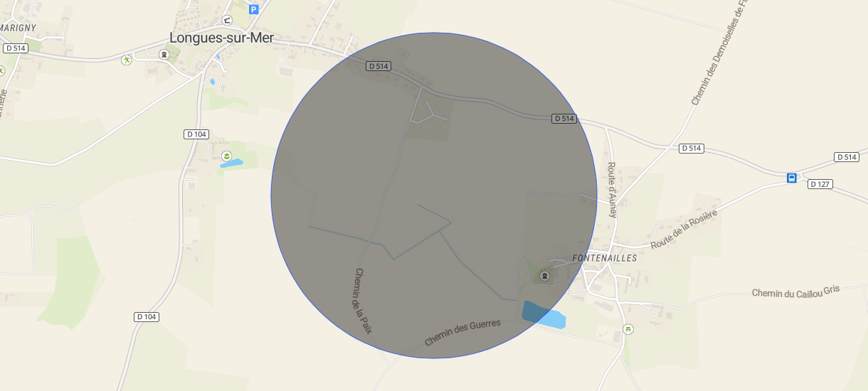
Task: Click the Chemin de la Paix label
Action: click(x=364, y=301)
